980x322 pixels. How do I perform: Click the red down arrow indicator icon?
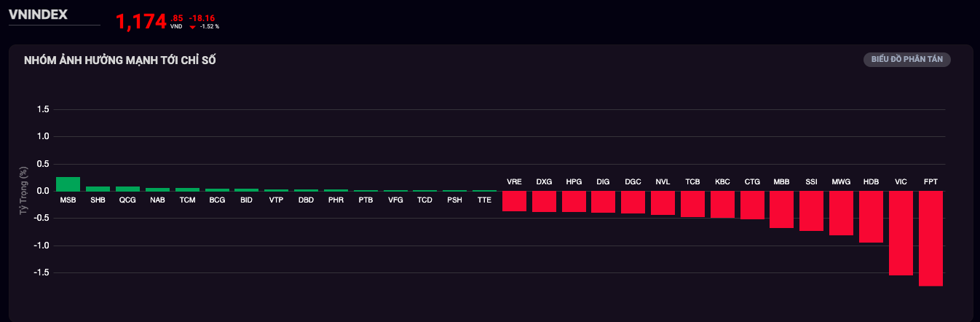pyautogui.click(x=192, y=27)
